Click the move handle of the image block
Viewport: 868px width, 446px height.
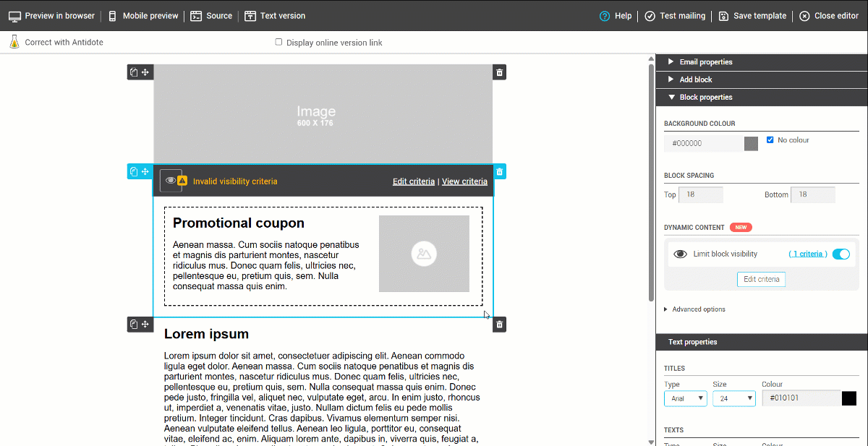(145, 72)
